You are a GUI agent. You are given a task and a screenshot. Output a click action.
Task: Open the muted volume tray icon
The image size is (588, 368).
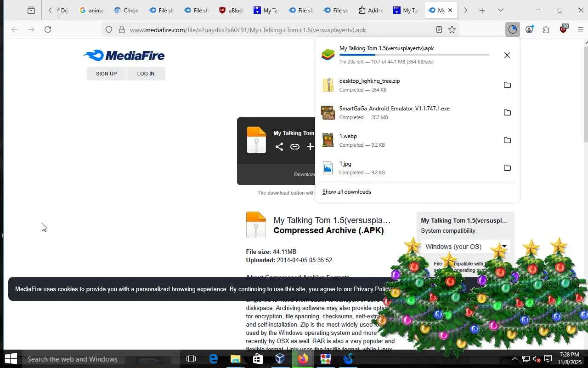point(537,359)
